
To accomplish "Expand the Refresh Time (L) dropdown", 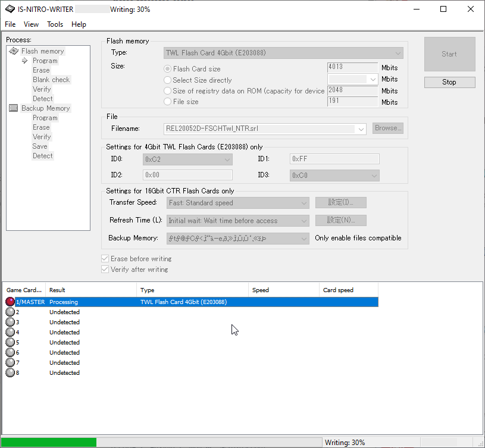I will pos(237,221).
